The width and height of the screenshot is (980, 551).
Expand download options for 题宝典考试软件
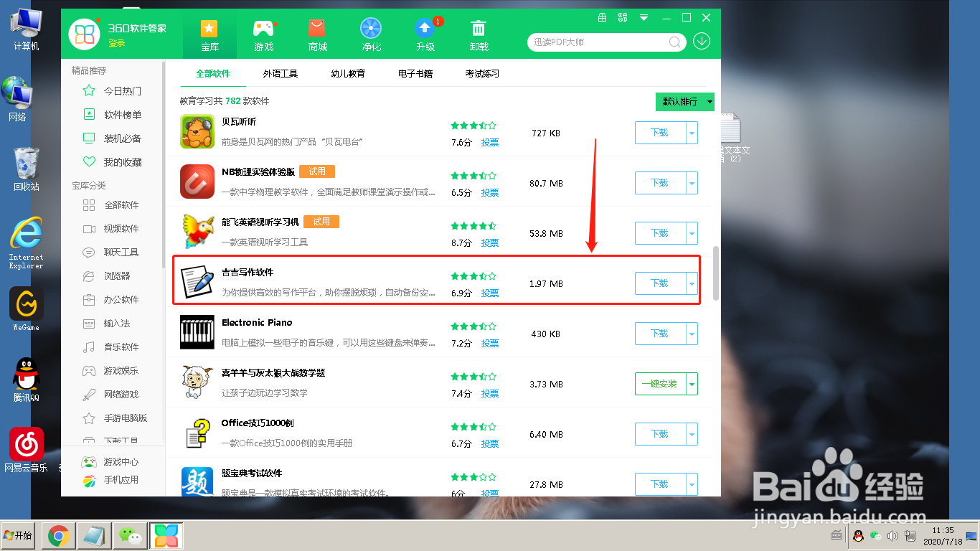click(x=692, y=484)
